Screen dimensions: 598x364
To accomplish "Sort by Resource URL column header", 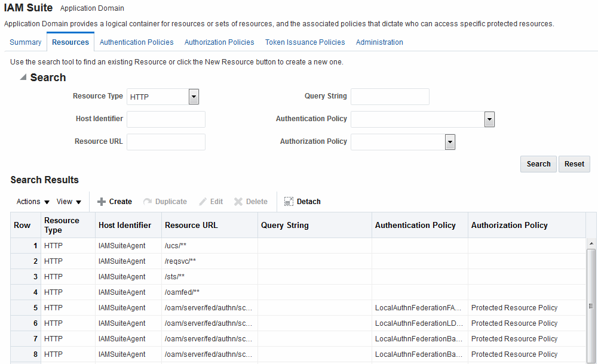I will pyautogui.click(x=209, y=226).
